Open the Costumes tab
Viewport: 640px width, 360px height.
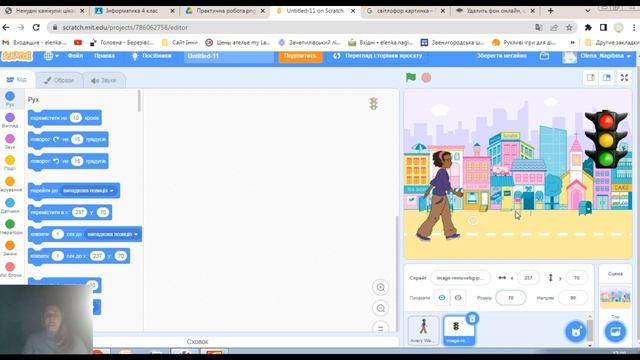pos(59,80)
